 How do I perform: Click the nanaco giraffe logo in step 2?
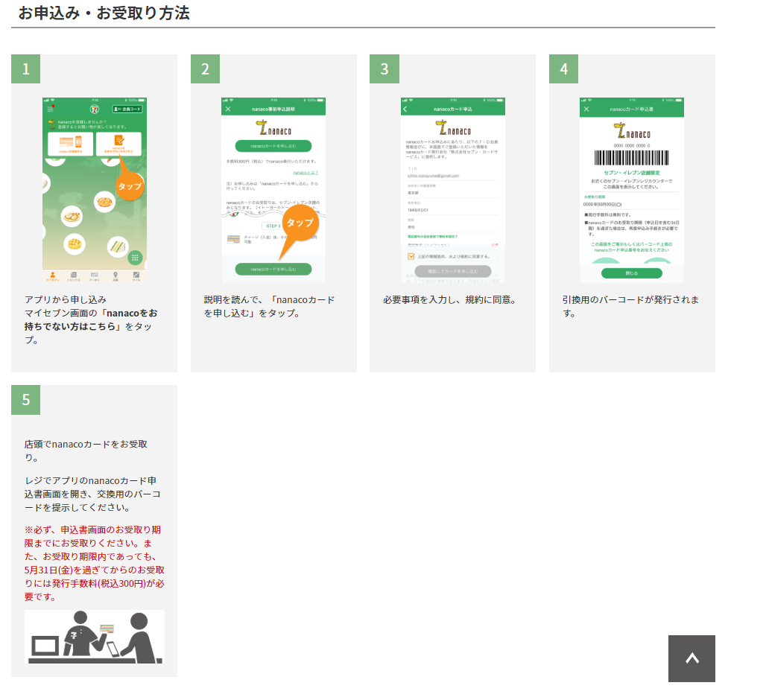click(273, 129)
